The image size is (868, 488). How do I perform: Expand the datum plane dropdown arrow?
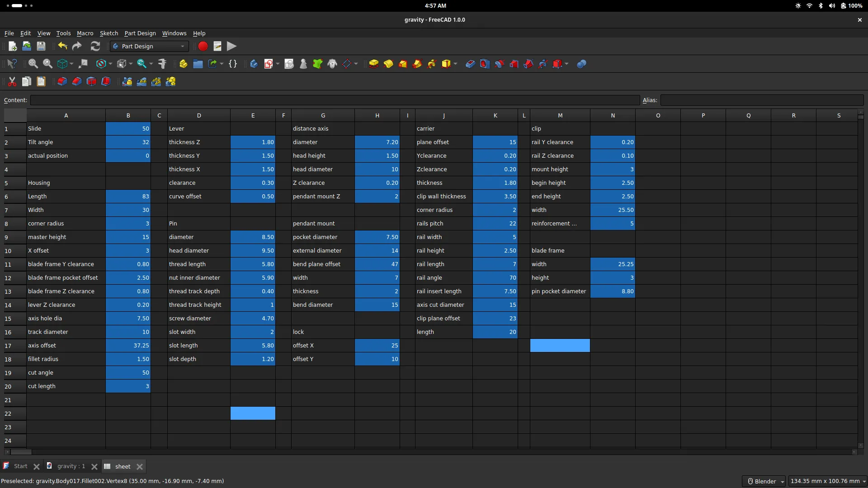[356, 64]
